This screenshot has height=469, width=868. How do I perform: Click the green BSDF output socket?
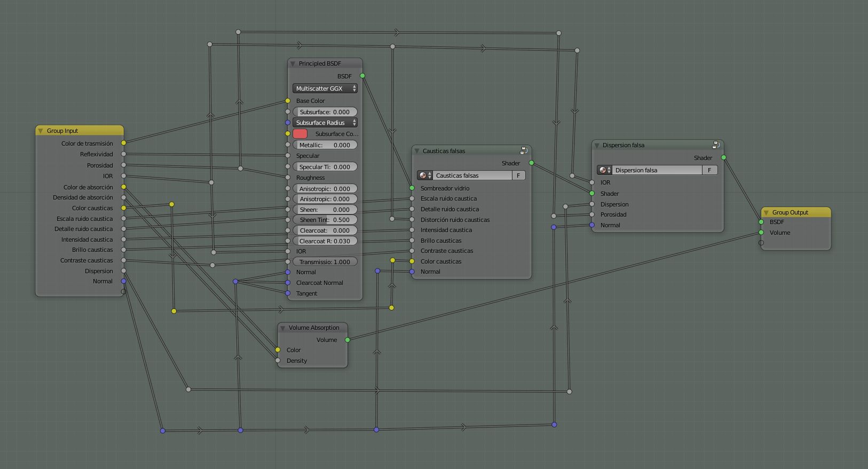(362, 76)
